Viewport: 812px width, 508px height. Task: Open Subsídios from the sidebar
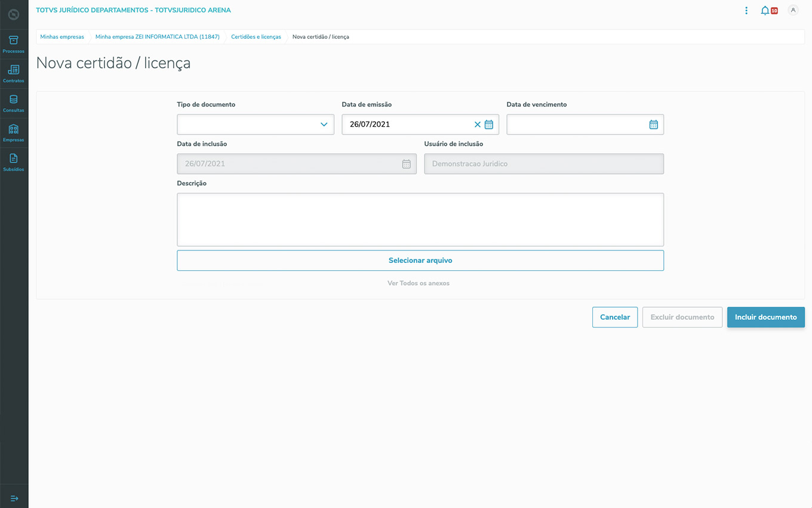coord(14,161)
